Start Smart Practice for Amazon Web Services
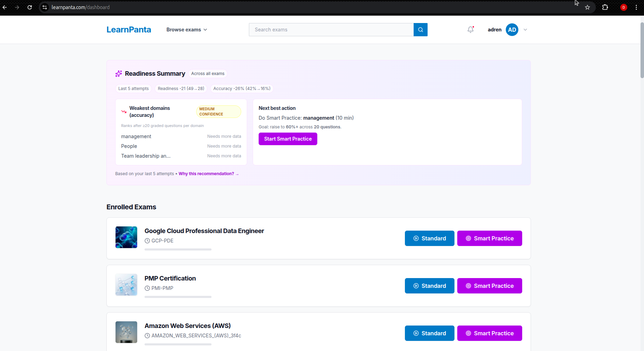644x351 pixels. pyautogui.click(x=490, y=333)
